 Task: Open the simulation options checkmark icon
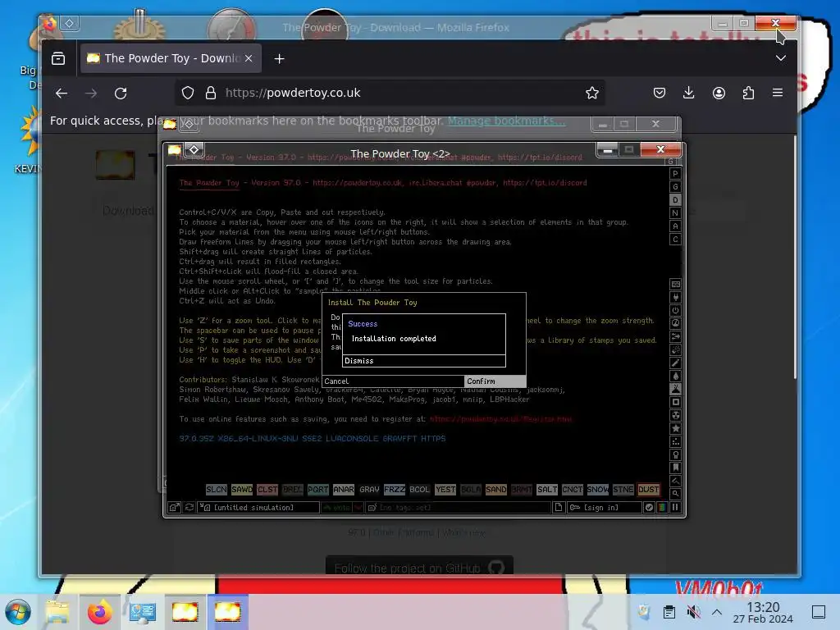click(x=650, y=507)
